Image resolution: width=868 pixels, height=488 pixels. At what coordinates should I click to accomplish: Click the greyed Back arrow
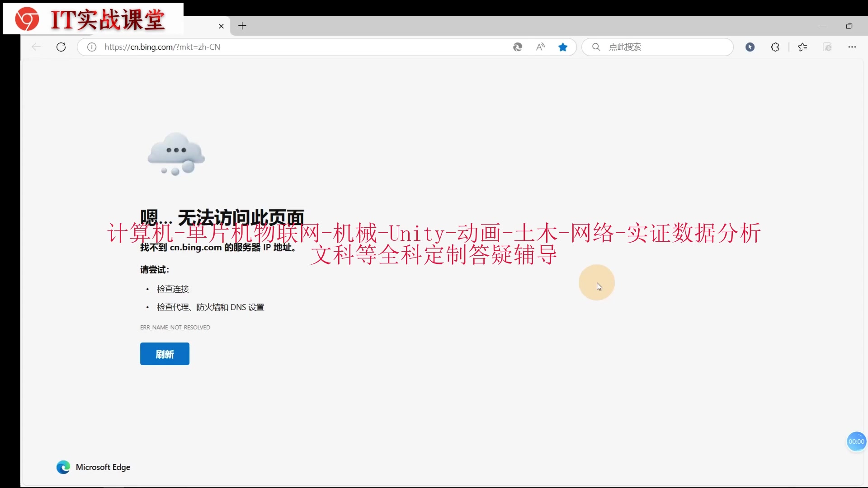[x=36, y=47]
